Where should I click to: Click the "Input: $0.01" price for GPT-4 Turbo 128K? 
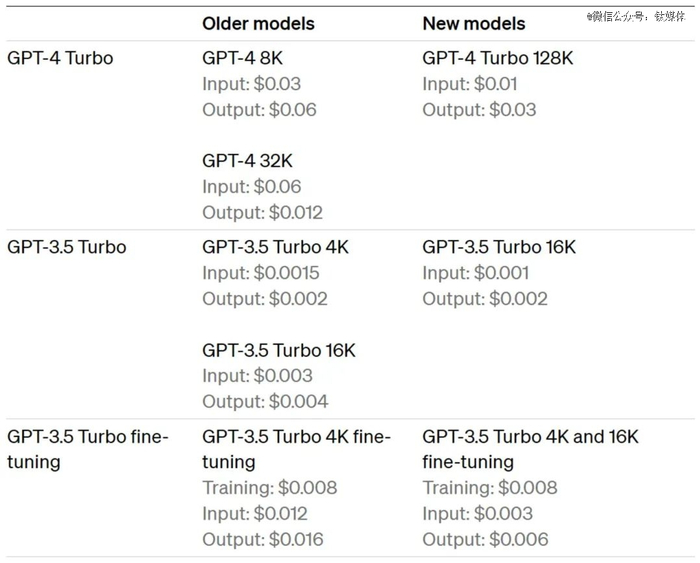pos(471,84)
